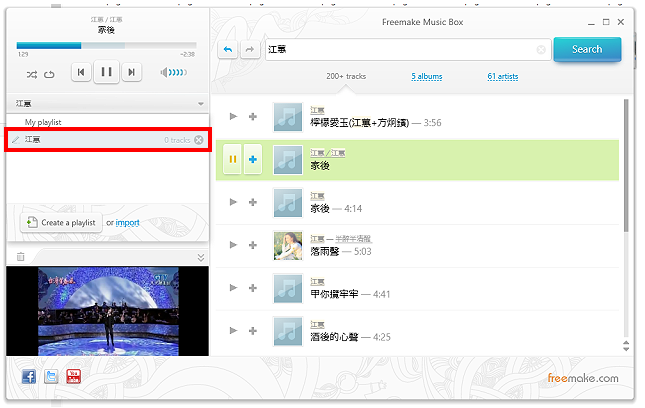Minimize the Freemake Music Box window
The width and height of the screenshot is (645, 408).
click(x=591, y=23)
